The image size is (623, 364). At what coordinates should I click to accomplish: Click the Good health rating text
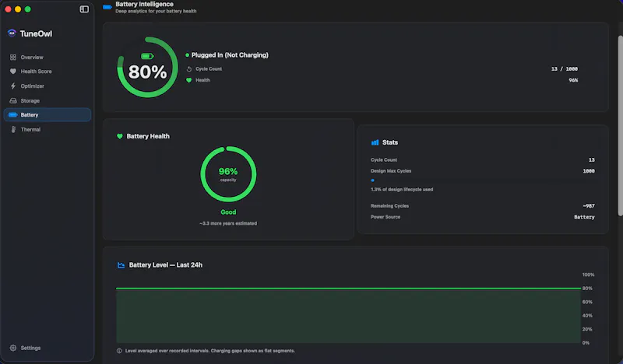tap(228, 212)
